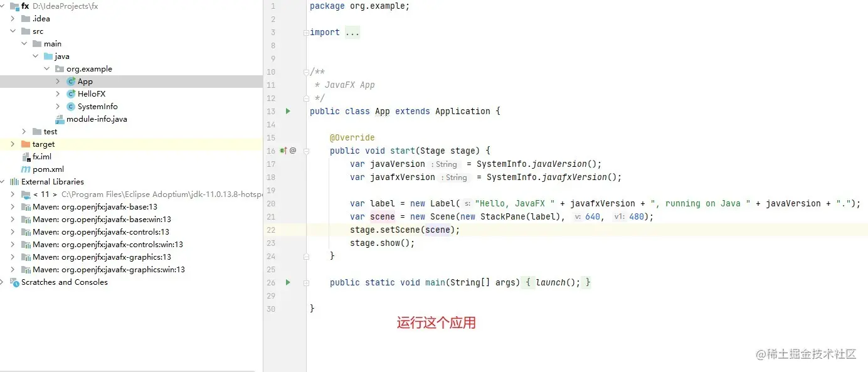The height and width of the screenshot is (372, 868).
Task: Click the test folder icon
Action: click(37, 132)
